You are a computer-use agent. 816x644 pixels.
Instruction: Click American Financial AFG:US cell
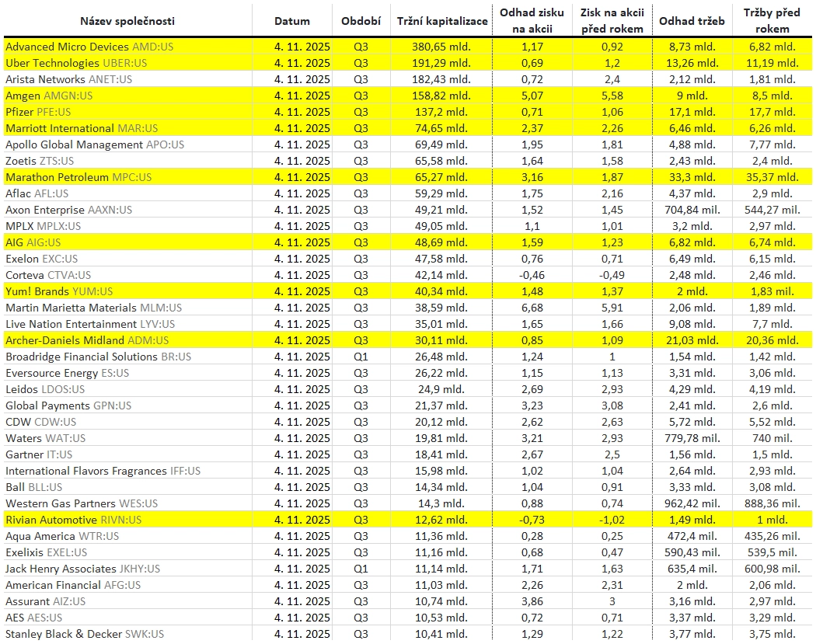[73, 585]
